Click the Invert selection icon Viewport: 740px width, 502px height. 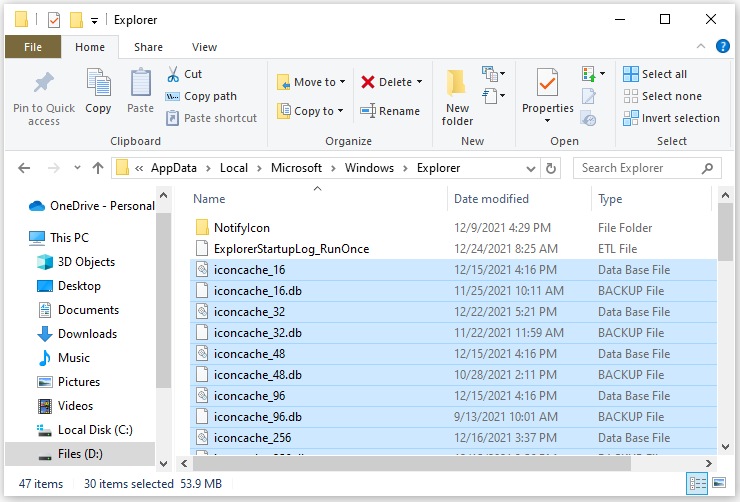click(631, 118)
